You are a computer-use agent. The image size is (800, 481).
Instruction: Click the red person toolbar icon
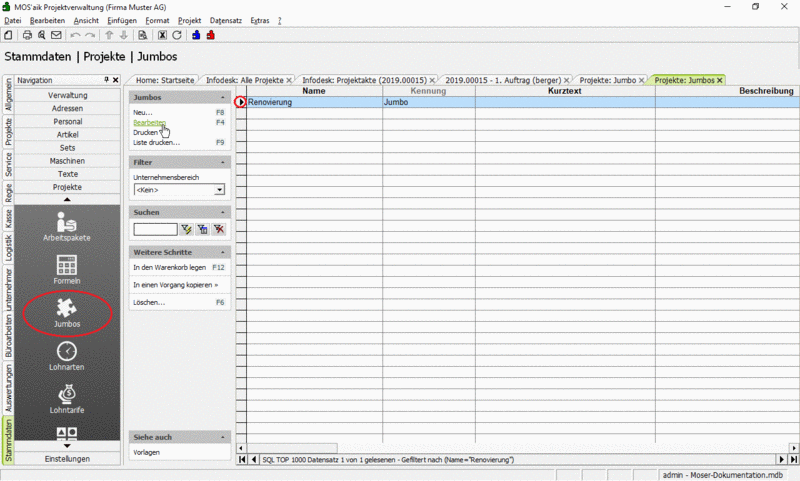[x=210, y=35]
